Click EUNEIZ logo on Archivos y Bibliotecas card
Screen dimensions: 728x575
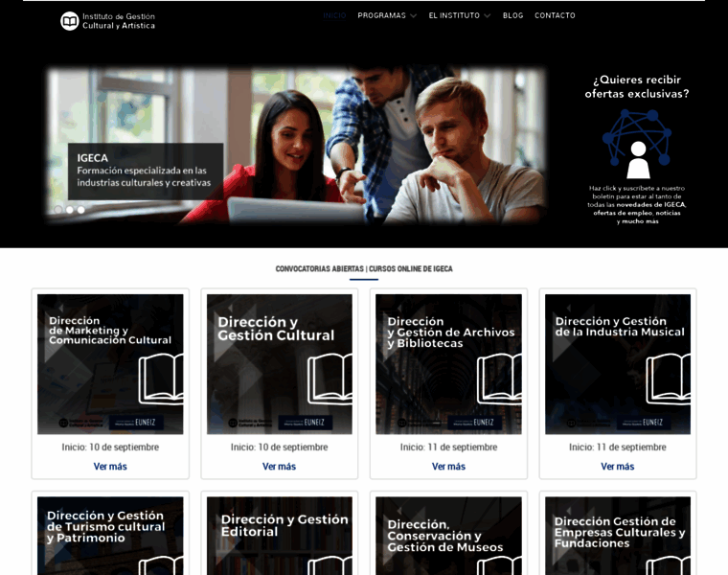pos(474,423)
